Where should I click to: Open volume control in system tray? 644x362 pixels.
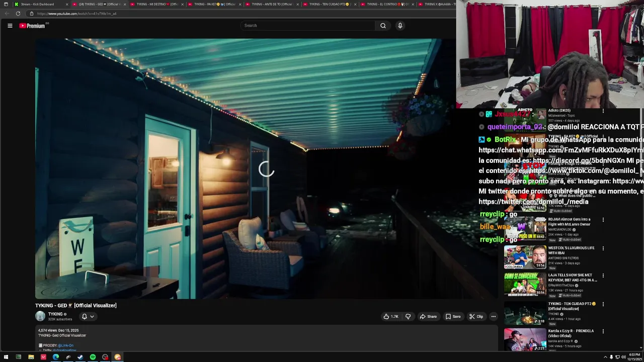click(623, 357)
